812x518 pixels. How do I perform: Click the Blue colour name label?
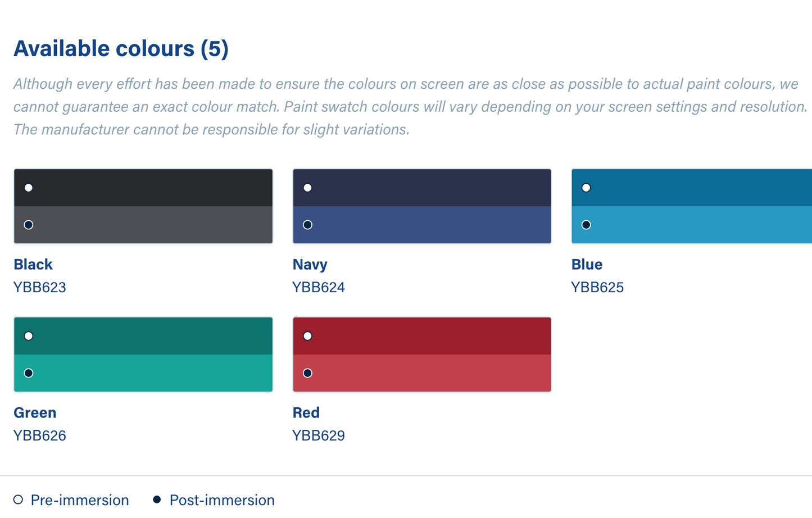(x=587, y=264)
